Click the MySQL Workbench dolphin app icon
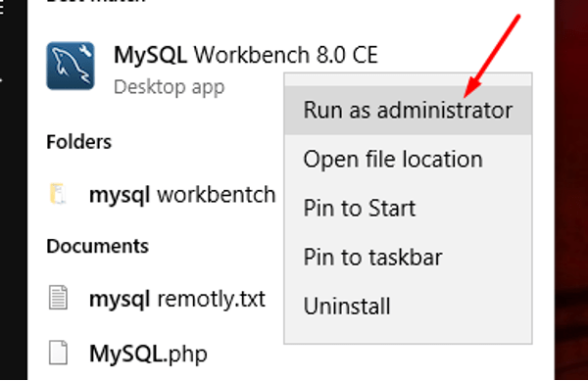Image resolution: width=588 pixels, height=381 pixels. point(71,66)
